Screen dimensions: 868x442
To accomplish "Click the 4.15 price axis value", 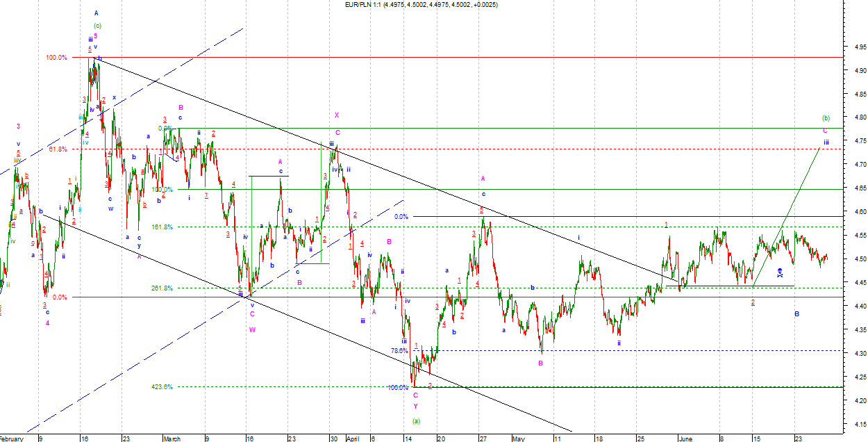I will (856, 424).
